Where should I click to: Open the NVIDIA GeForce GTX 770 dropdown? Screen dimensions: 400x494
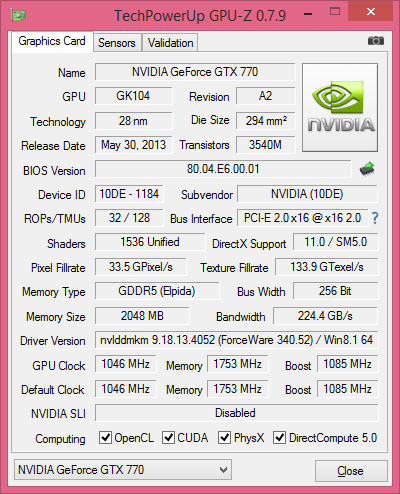tap(123, 470)
